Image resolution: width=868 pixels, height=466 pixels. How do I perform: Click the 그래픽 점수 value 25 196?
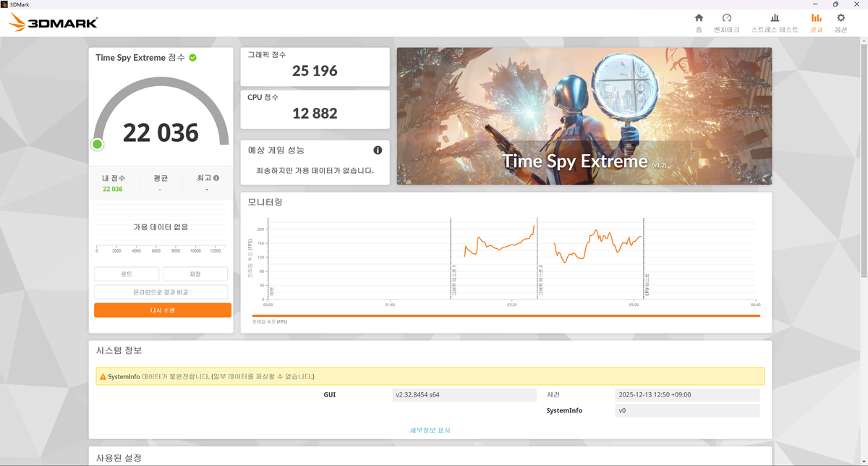[x=315, y=71]
